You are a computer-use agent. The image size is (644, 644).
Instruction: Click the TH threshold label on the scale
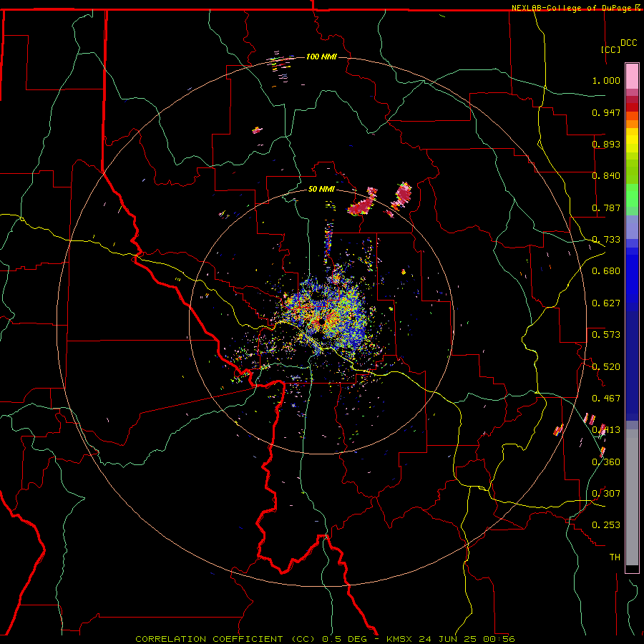tap(615, 557)
